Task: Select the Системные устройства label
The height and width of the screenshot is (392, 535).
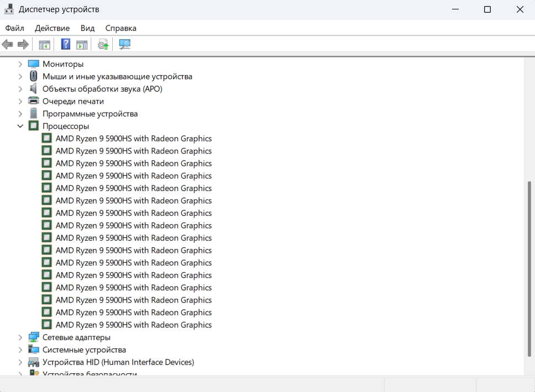Action: [x=84, y=349]
